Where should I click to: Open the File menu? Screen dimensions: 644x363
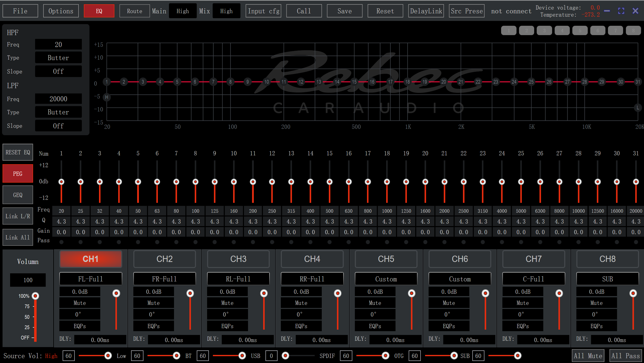(20, 11)
